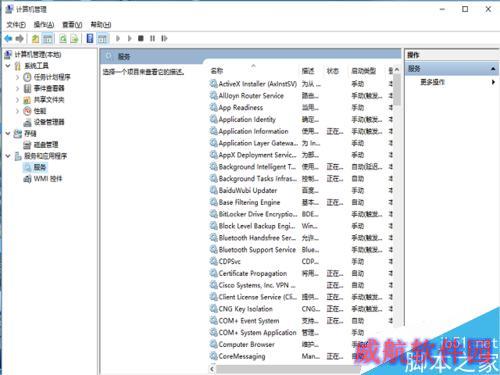
Task: Click the Refresh toolbar icon
Action: [x=63, y=39]
